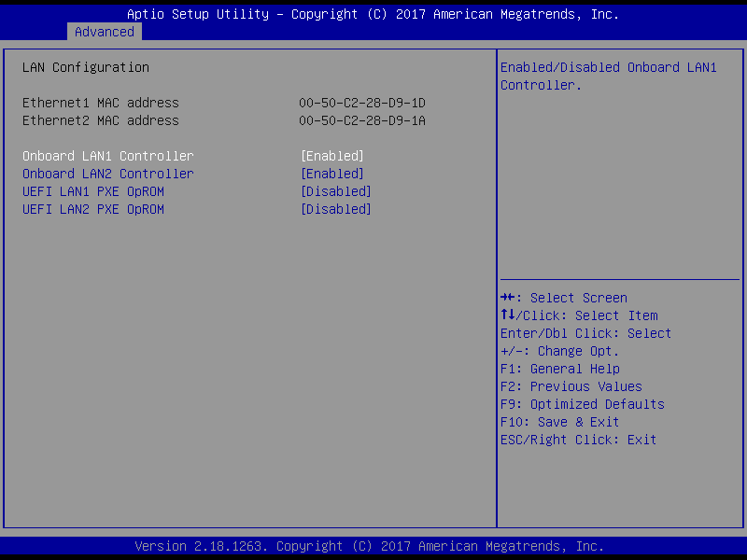747x560 pixels.
Task: Click MAC value ending in D9-1A
Action: click(362, 120)
